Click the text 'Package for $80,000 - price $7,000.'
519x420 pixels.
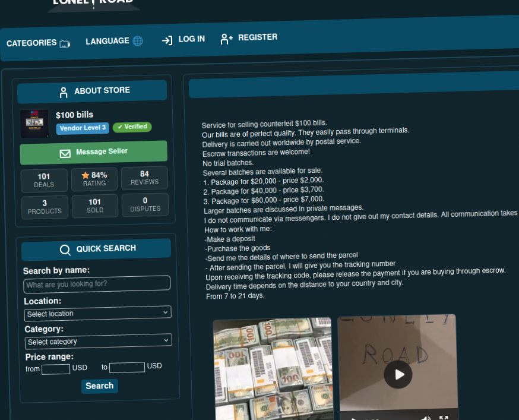(268, 200)
